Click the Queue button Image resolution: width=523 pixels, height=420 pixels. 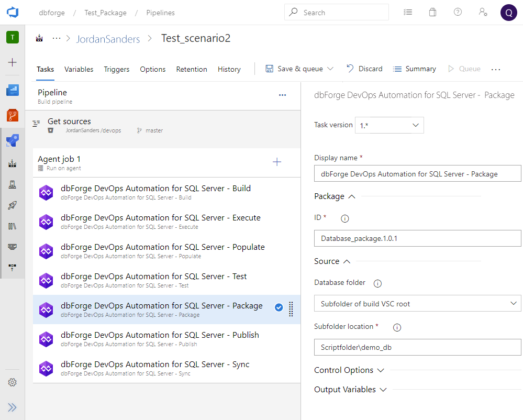click(x=464, y=69)
